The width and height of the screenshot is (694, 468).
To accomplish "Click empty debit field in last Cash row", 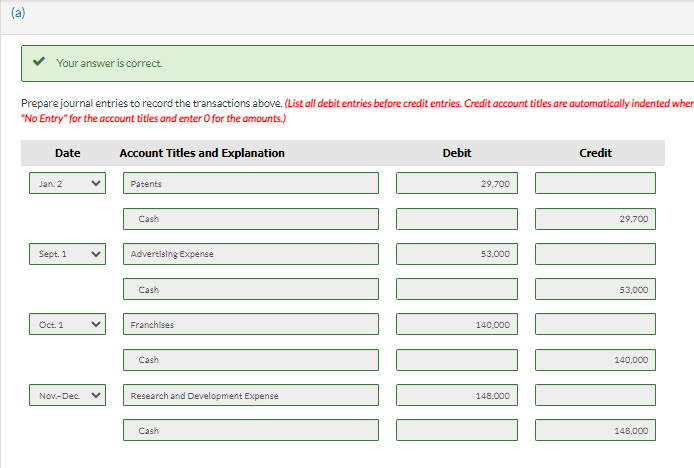I will pyautogui.click(x=457, y=430).
